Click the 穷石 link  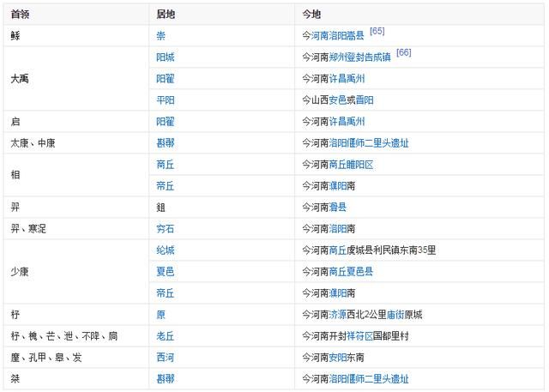tap(166, 228)
